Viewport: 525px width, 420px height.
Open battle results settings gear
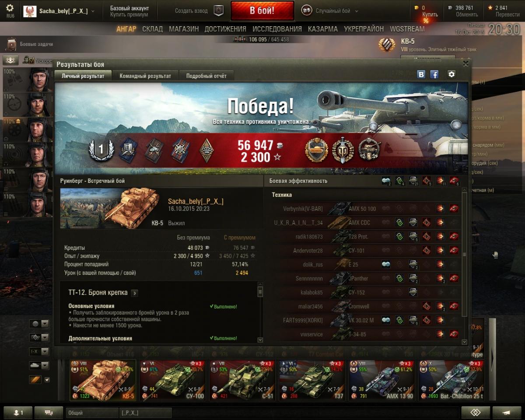451,74
